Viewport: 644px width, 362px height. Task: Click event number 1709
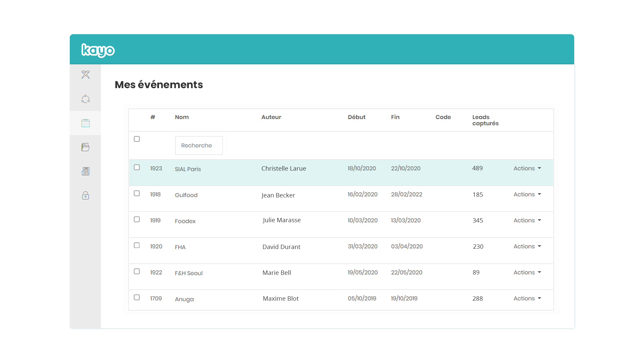(156, 298)
